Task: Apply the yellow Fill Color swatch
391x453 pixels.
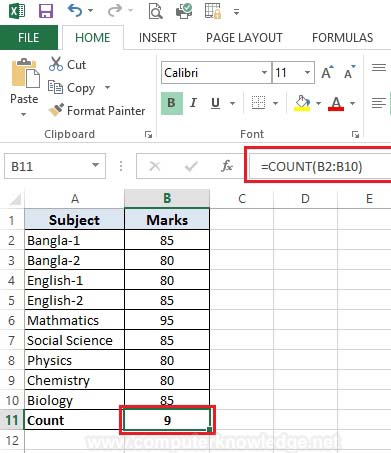Action: coord(302,103)
